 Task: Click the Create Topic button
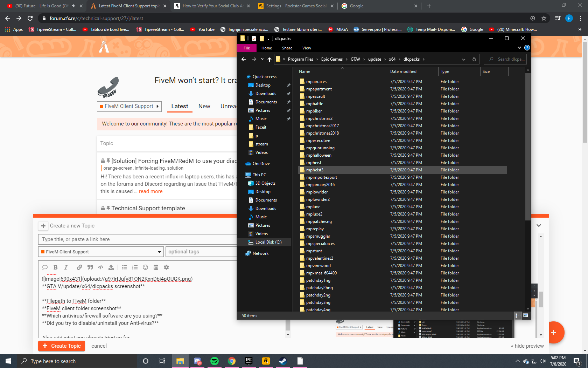62,346
